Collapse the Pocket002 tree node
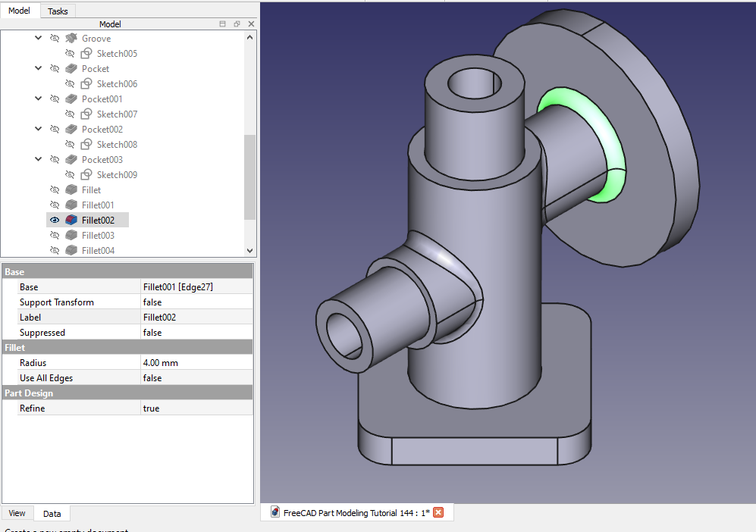 click(39, 129)
